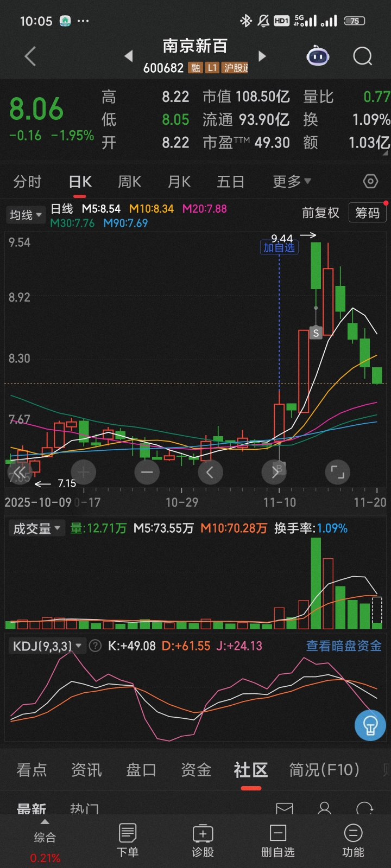Image resolution: width=391 pixels, height=868 pixels.
Task: Tap the L1 level badge
Action: coord(212,68)
